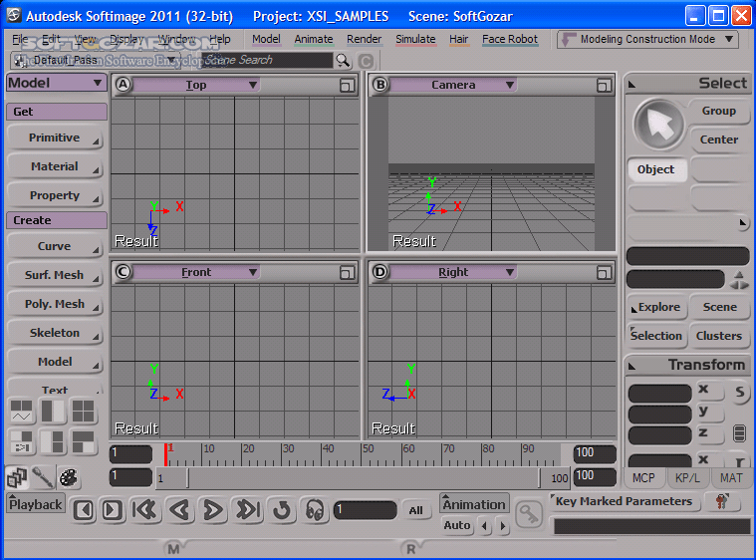The width and height of the screenshot is (756, 560).
Task: Click the Primitive button
Action: [55, 138]
